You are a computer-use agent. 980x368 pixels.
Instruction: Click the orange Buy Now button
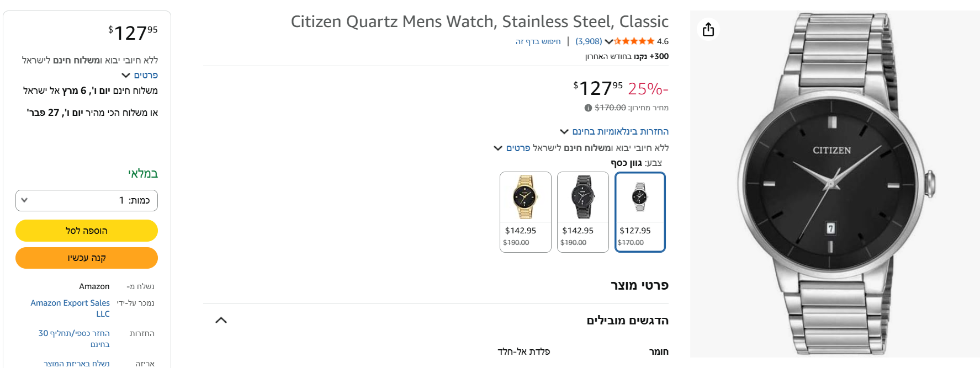[x=87, y=258]
